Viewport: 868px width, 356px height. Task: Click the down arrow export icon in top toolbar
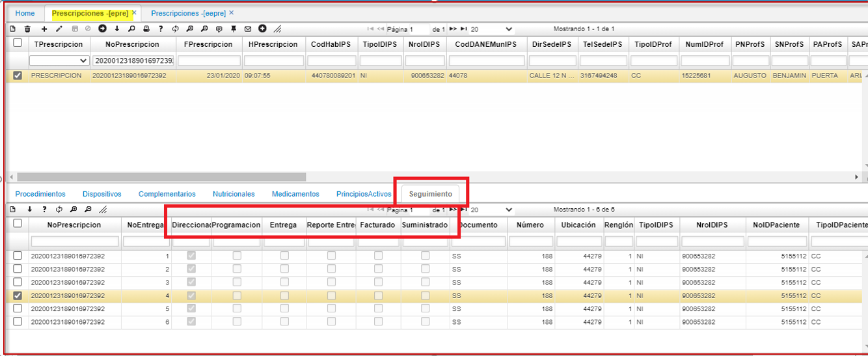pyautogui.click(x=117, y=29)
